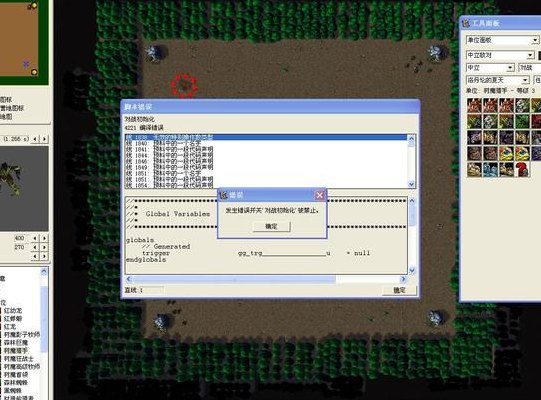Select 黑蜘蛛 in the unit list

[x=13, y=391]
